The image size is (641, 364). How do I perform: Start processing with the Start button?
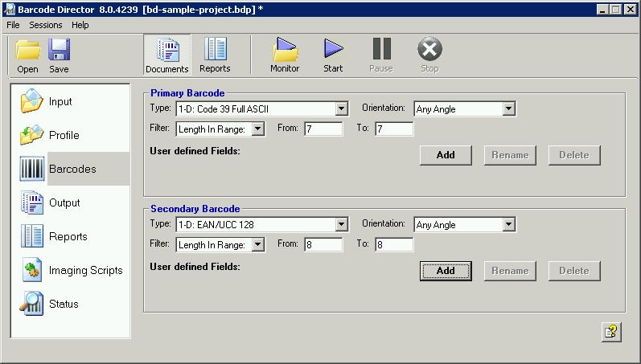coord(333,53)
